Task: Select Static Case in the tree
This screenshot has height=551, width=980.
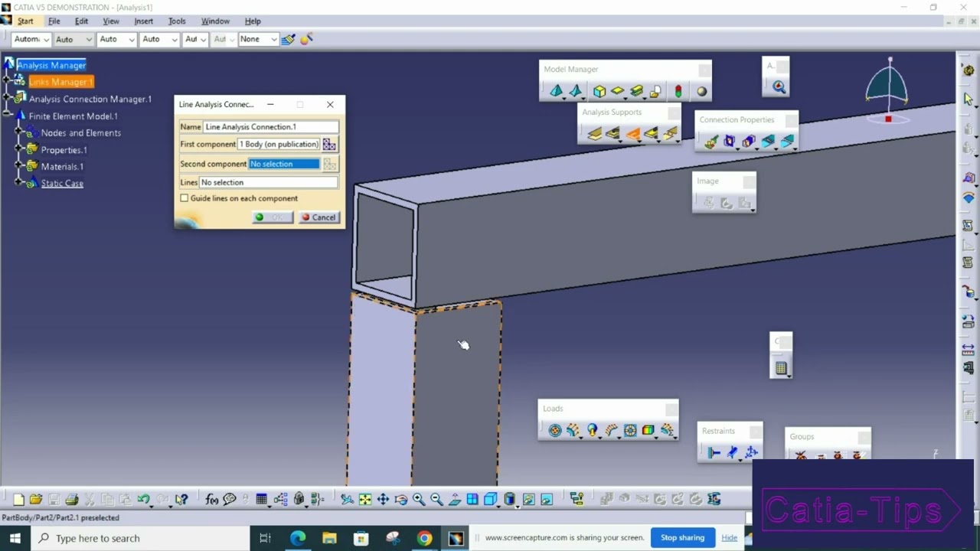Action: point(62,184)
